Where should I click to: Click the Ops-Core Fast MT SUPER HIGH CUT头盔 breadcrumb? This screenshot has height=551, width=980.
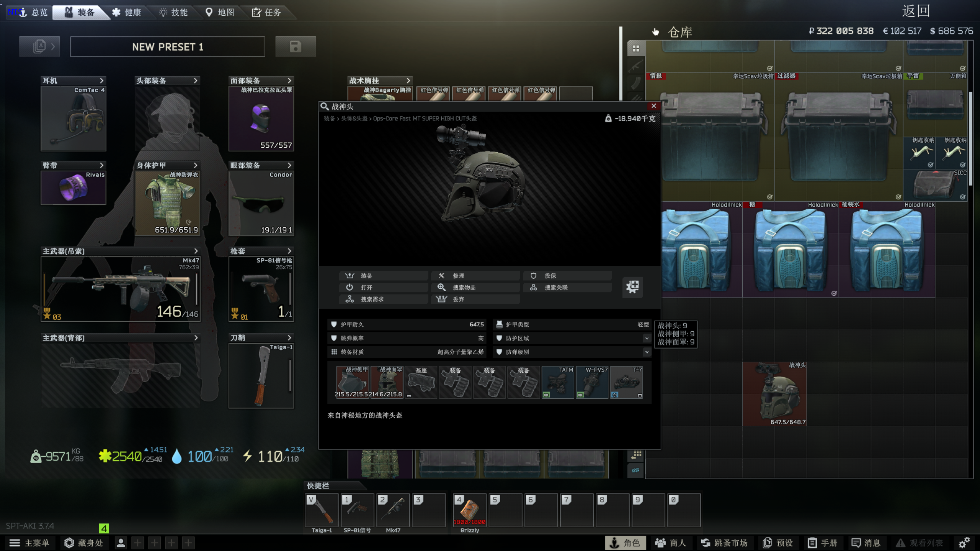[x=425, y=119]
